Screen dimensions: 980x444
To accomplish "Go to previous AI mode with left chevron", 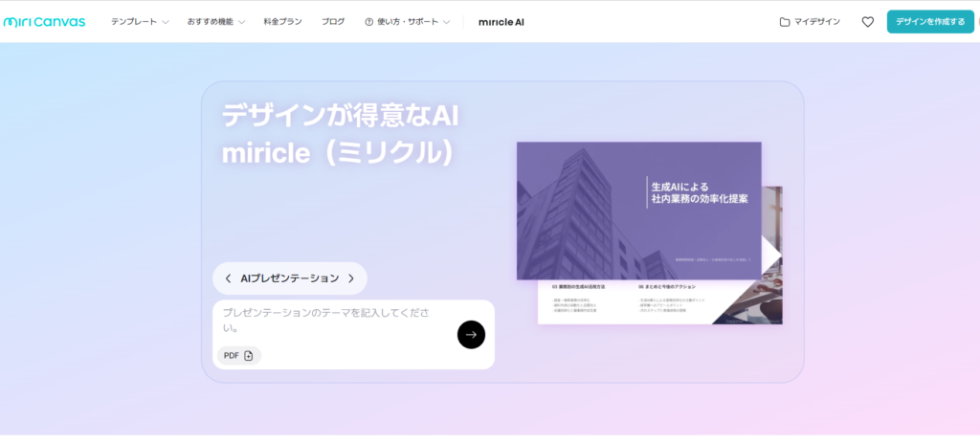I will pos(228,278).
